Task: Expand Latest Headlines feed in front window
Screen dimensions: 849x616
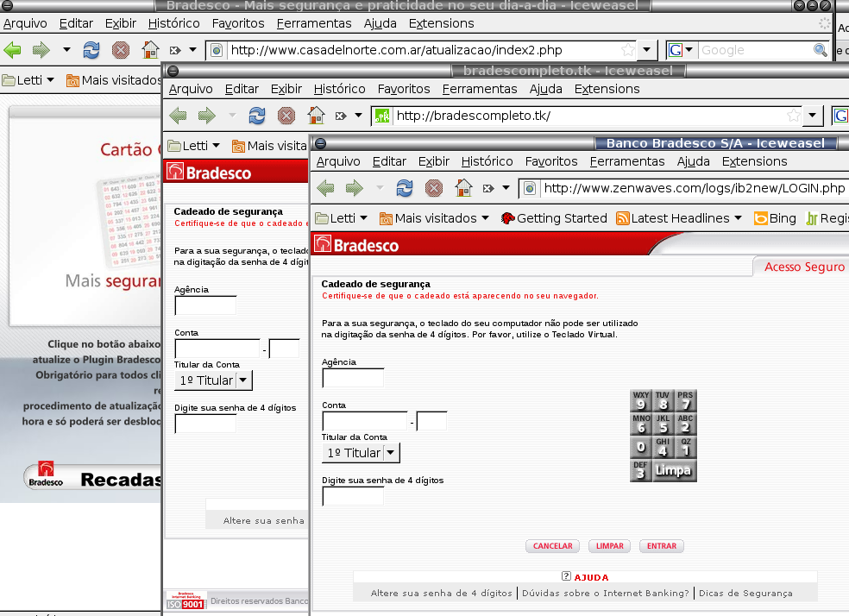Action: point(679,218)
